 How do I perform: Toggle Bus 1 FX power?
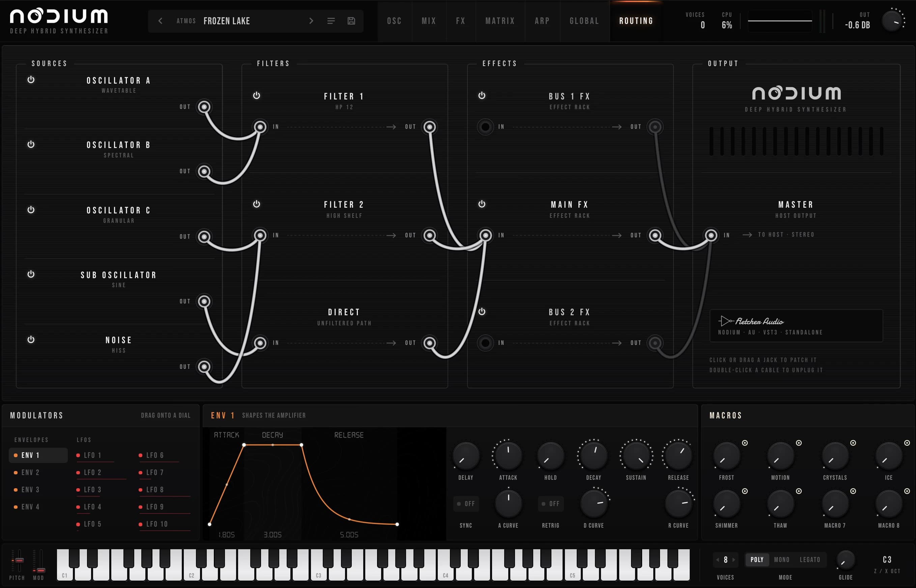tap(482, 95)
